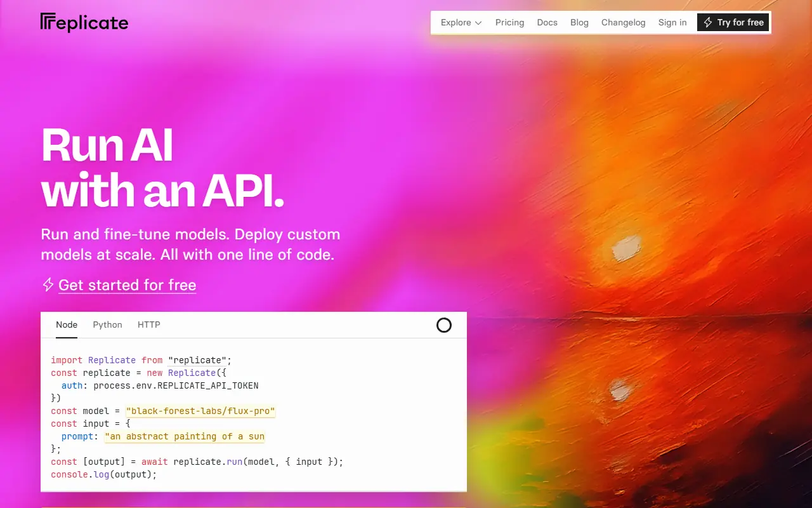This screenshot has height=508, width=812.
Task: Click the highlighted black-forest-labs/flux-pro string
Action: tap(200, 411)
